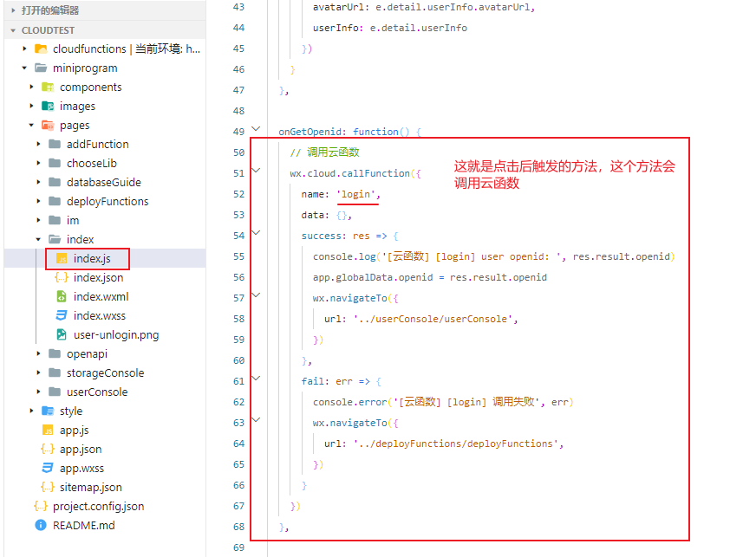Expand the components folder arrow

(x=31, y=87)
